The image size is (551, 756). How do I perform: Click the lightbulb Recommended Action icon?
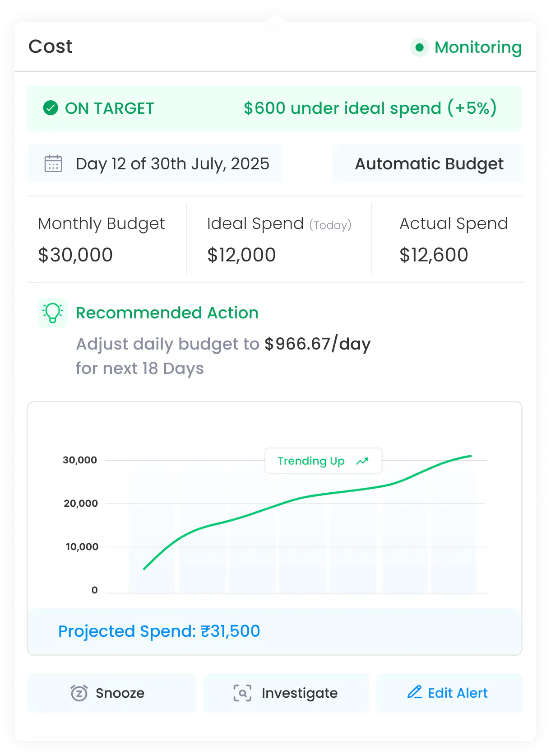[x=53, y=313]
